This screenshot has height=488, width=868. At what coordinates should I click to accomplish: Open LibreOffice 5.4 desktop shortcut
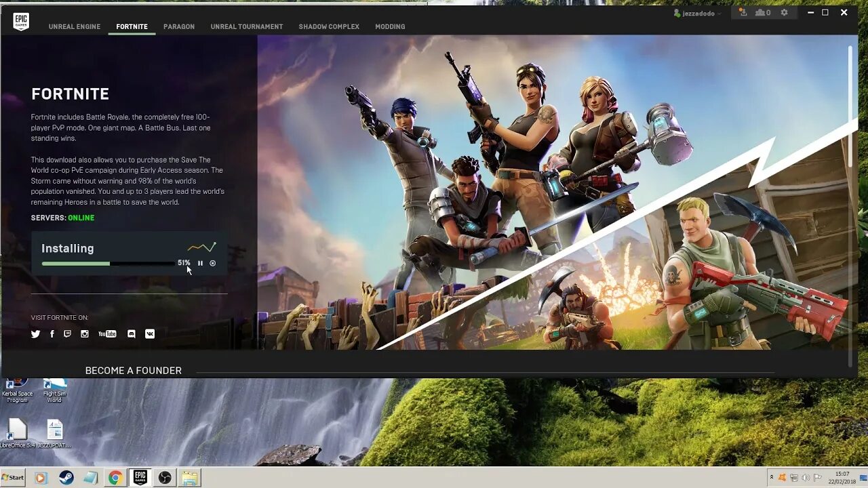click(x=17, y=434)
